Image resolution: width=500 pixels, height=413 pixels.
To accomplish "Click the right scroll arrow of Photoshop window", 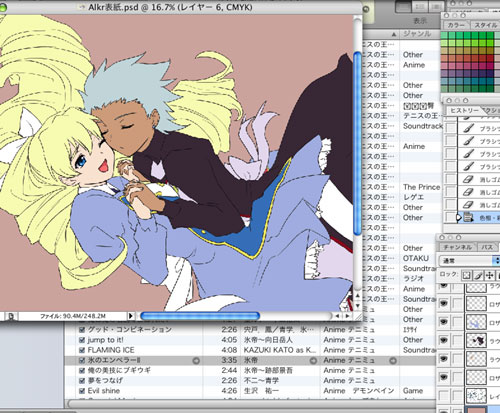I will [347, 316].
